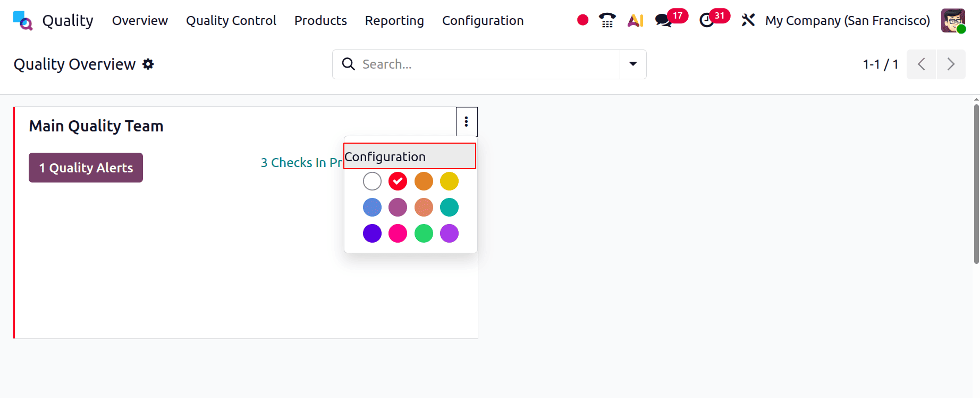Open the Products menu
This screenshot has width=980, height=398.
(320, 20)
